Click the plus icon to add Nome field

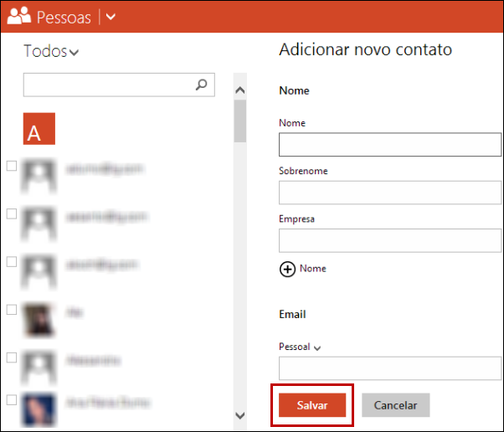click(x=287, y=269)
